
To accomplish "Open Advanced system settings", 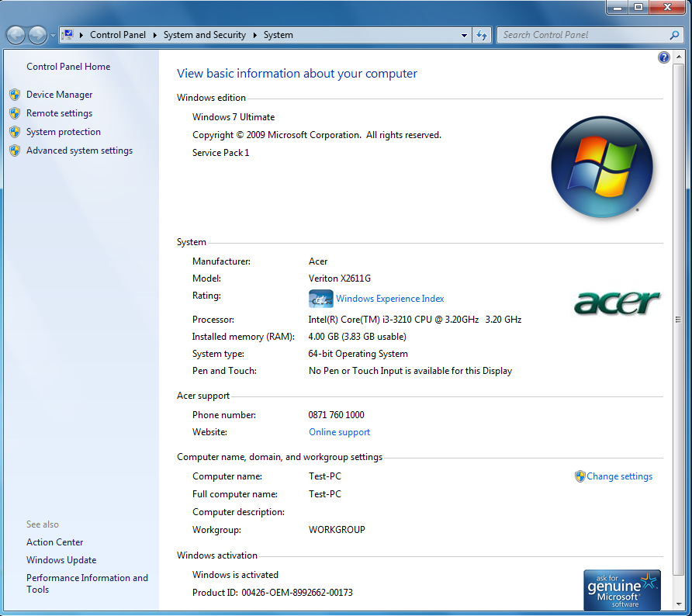I will pos(79,151).
